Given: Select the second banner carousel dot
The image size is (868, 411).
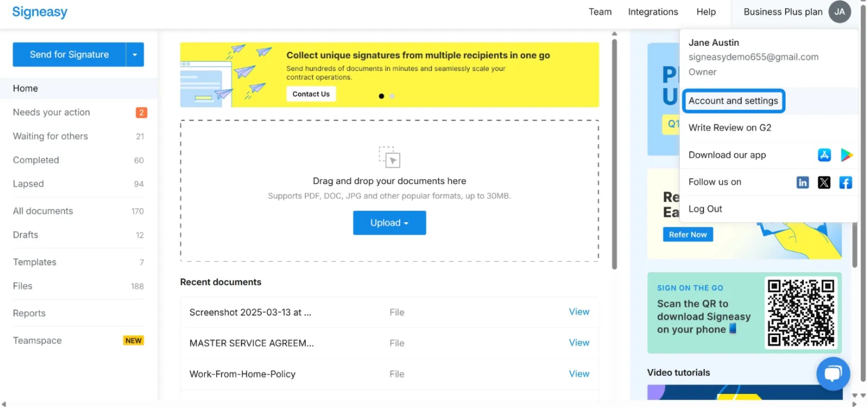Looking at the screenshot, I should tap(392, 96).
